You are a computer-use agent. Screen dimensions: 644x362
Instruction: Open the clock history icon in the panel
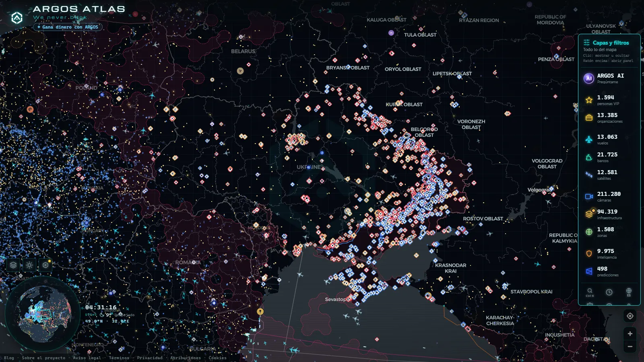tap(609, 292)
